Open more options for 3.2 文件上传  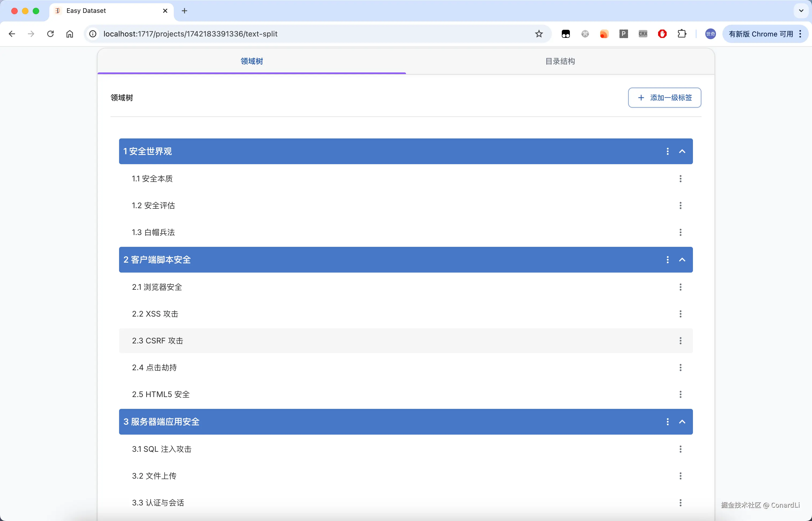coord(680,476)
